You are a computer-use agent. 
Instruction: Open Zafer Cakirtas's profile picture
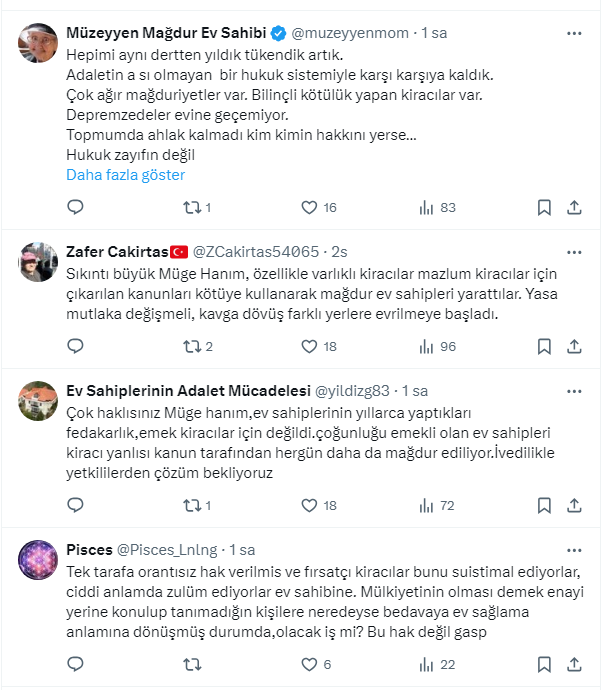pos(39,262)
